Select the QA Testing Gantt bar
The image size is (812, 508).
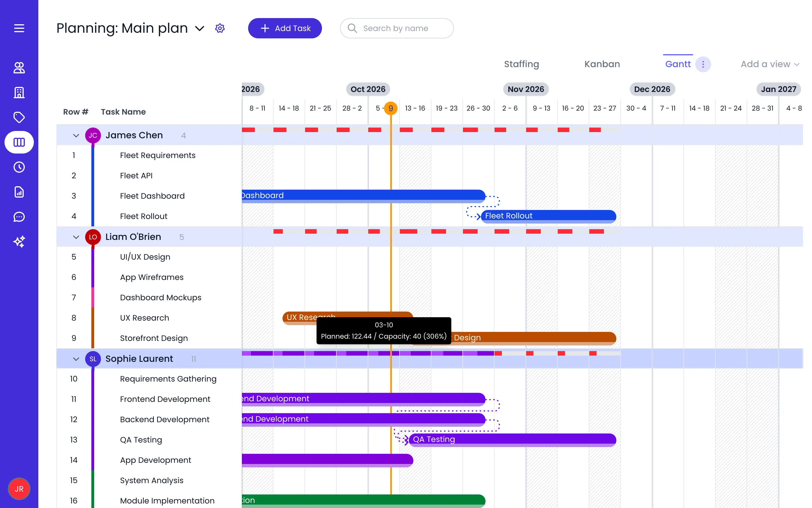[512, 440]
